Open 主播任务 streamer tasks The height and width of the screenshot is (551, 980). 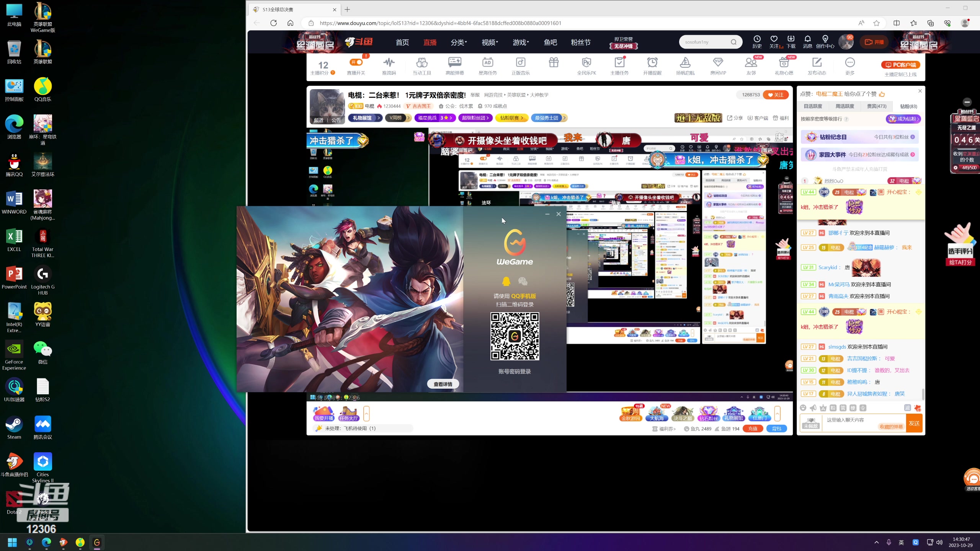coord(619,66)
